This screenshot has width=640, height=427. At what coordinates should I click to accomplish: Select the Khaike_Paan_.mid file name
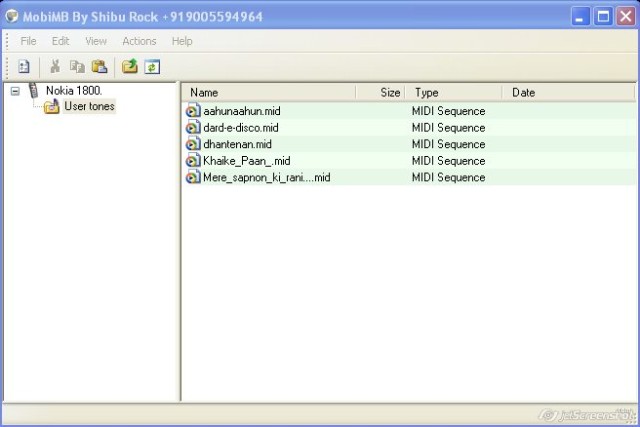point(247,161)
